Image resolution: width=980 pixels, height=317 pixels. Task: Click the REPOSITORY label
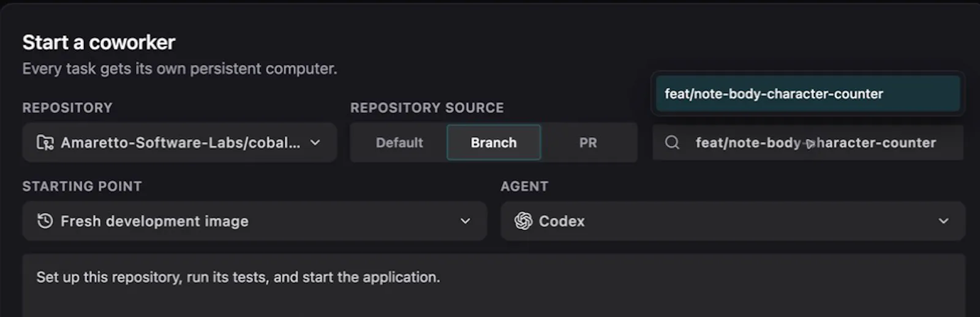pos(67,108)
